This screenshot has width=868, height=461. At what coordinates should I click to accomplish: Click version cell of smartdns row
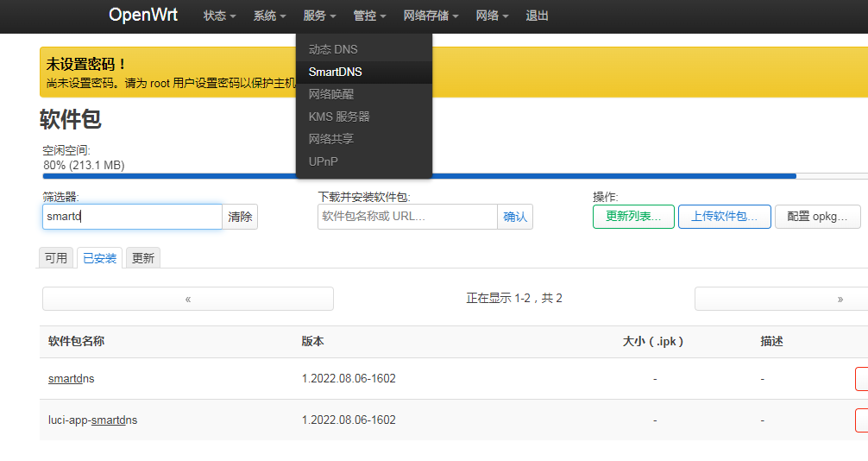(x=349, y=378)
